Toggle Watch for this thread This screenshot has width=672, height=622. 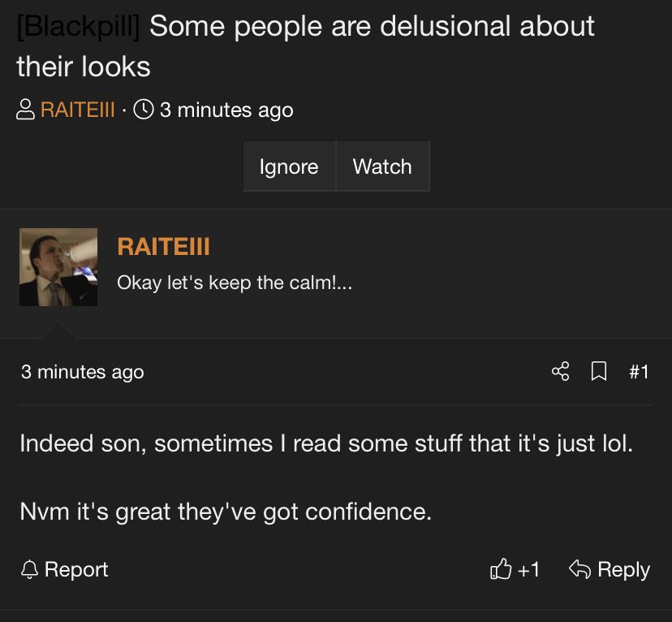coord(382,166)
